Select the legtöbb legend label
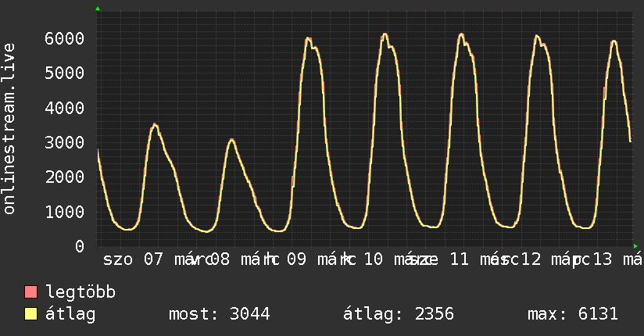Viewport: 644px width, 336px height. coord(80,291)
